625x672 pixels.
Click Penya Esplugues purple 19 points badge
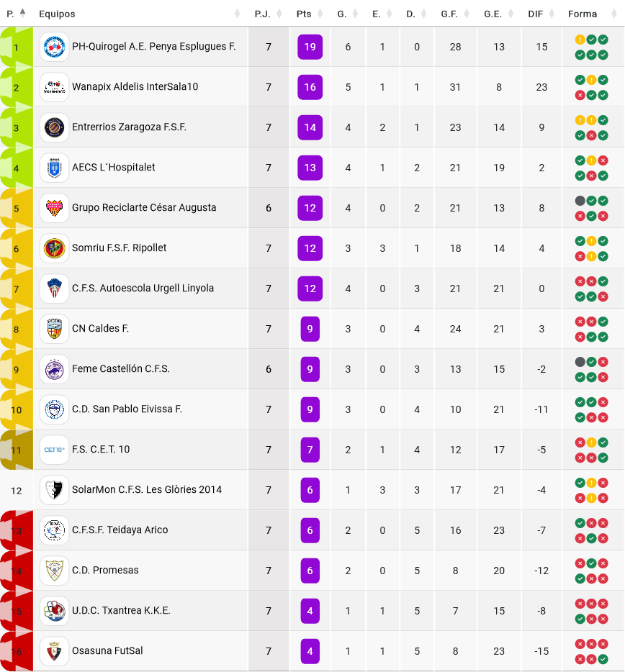tap(310, 47)
